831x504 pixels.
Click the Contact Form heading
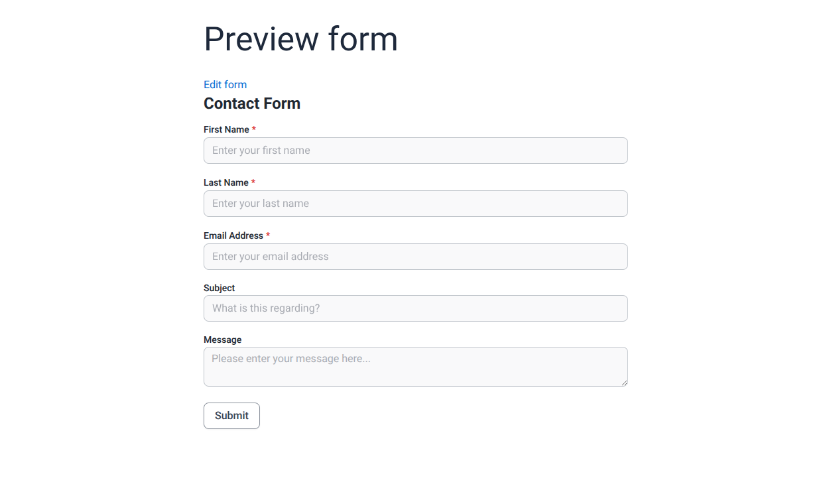click(x=252, y=103)
